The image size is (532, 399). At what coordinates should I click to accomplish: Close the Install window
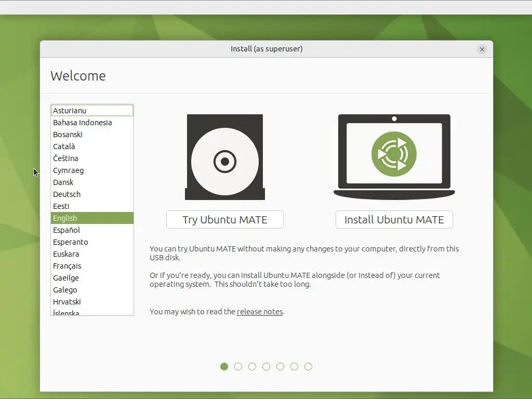[x=482, y=49]
